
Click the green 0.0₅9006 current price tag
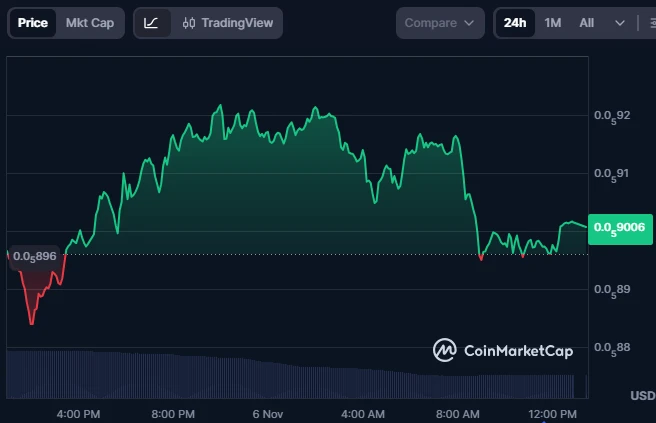[621, 228]
